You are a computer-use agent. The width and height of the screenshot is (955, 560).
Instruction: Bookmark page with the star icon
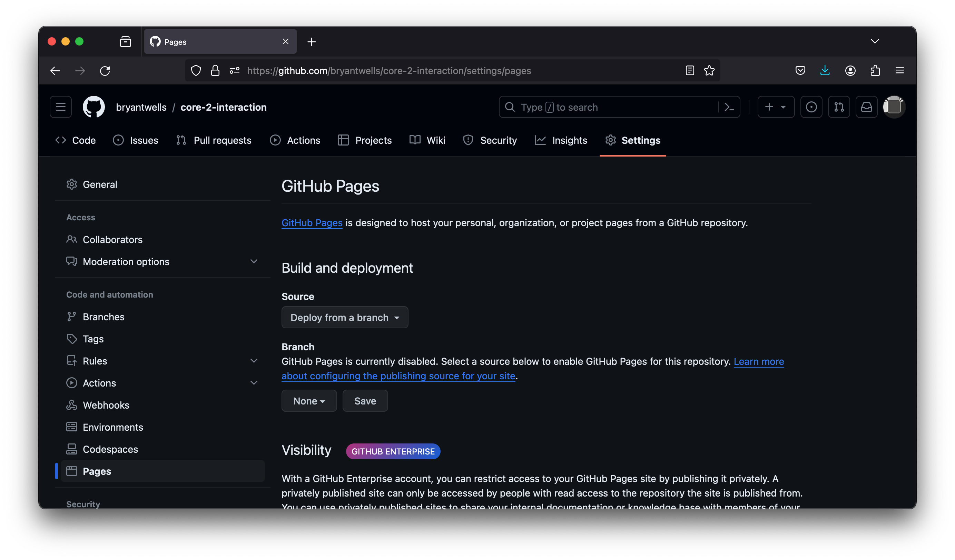709,70
